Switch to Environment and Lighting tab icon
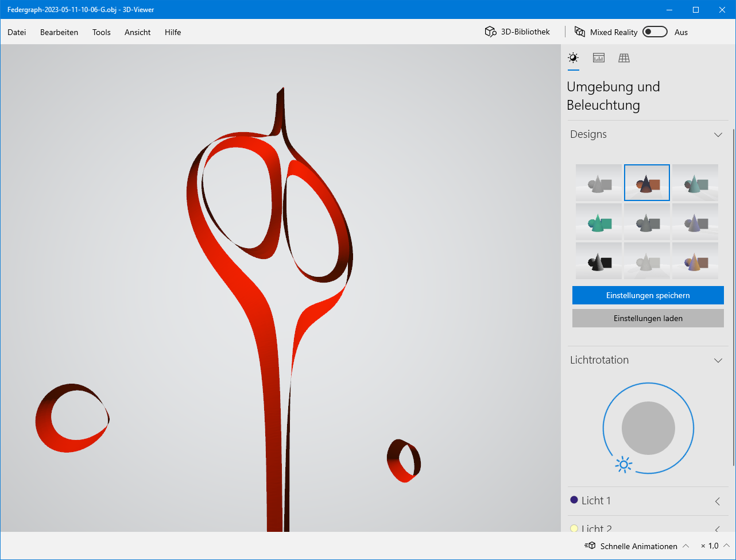 [573, 58]
